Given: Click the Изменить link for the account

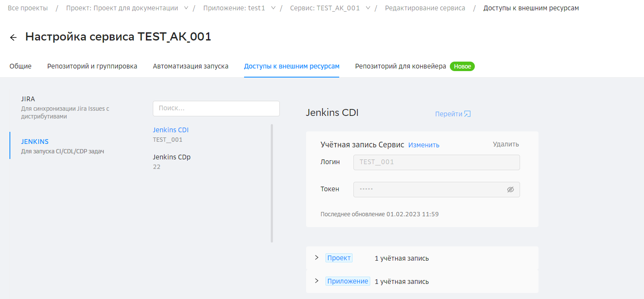Looking at the screenshot, I should click(x=424, y=145).
